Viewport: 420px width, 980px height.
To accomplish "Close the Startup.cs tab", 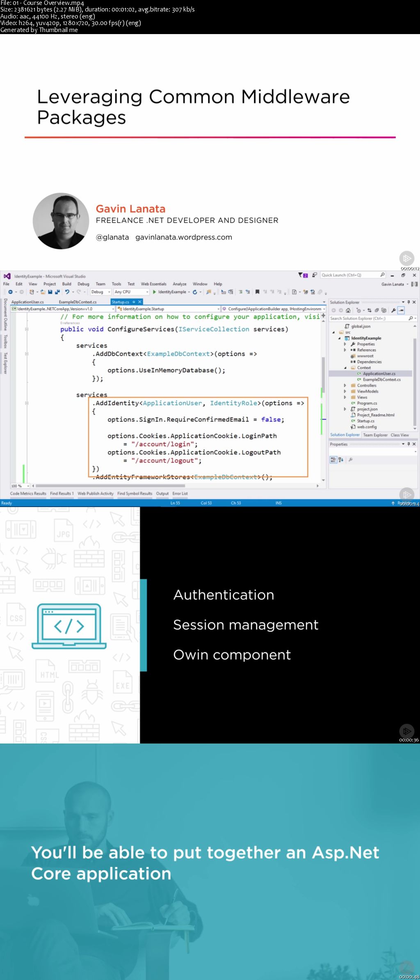I will [x=139, y=302].
